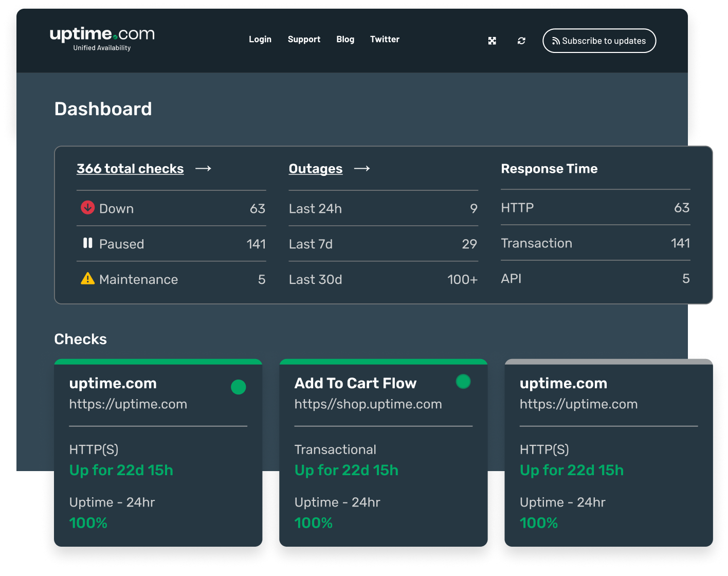Image resolution: width=728 pixels, height=576 pixels.
Task: Click the Transactional check type label
Action: (335, 449)
